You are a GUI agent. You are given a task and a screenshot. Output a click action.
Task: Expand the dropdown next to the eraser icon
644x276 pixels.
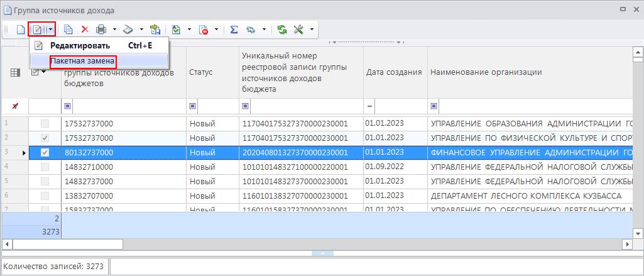(142, 30)
